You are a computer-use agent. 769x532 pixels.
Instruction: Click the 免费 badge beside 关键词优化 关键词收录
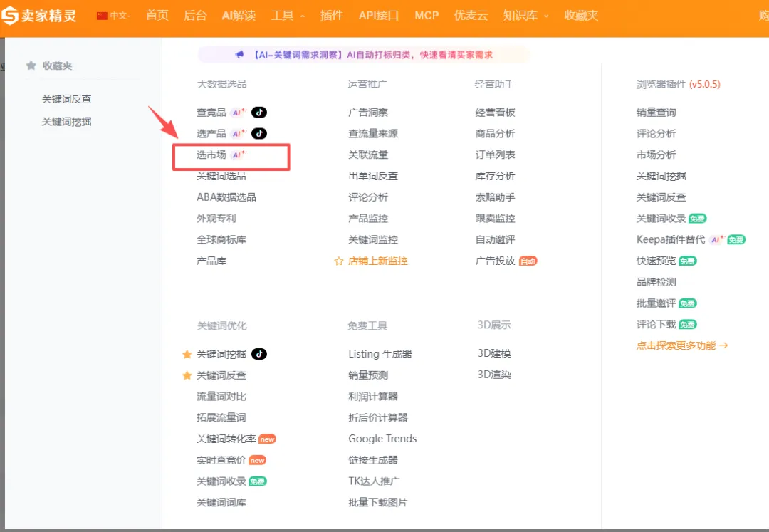point(258,481)
